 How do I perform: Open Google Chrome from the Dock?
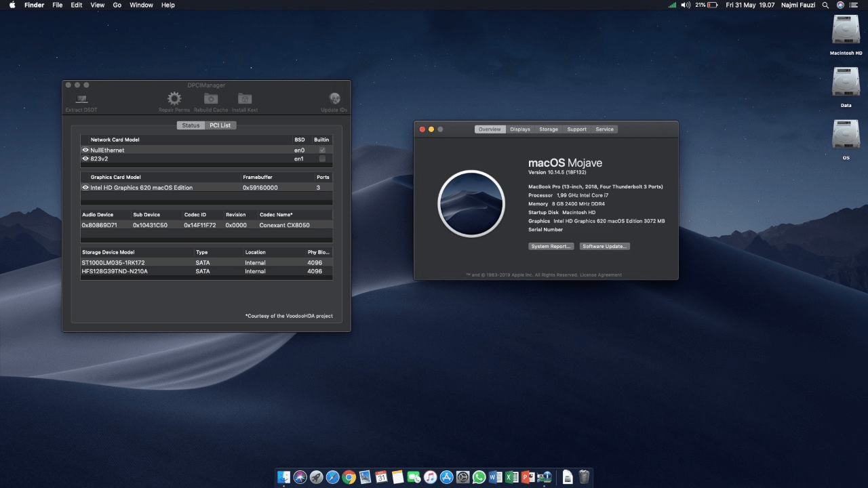pyautogui.click(x=349, y=477)
